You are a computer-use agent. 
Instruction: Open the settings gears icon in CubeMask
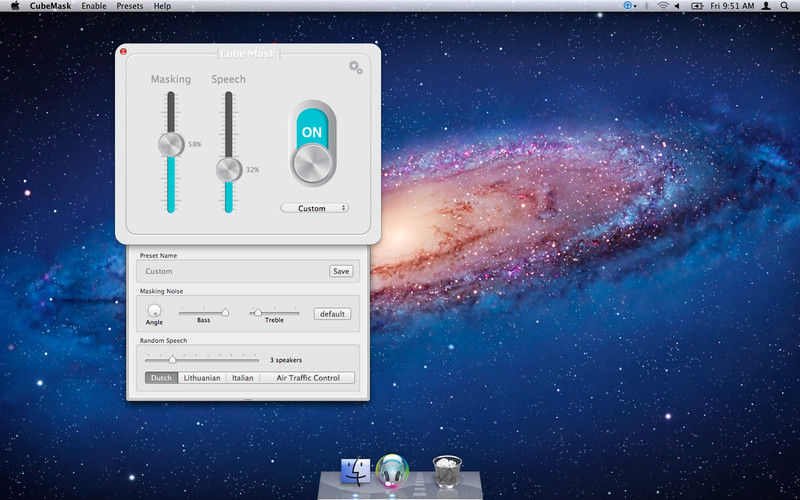[356, 67]
